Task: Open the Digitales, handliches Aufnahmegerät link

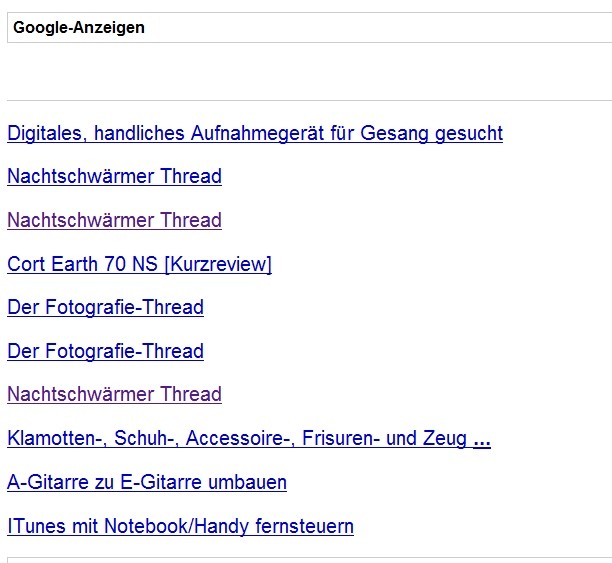Action: (255, 134)
